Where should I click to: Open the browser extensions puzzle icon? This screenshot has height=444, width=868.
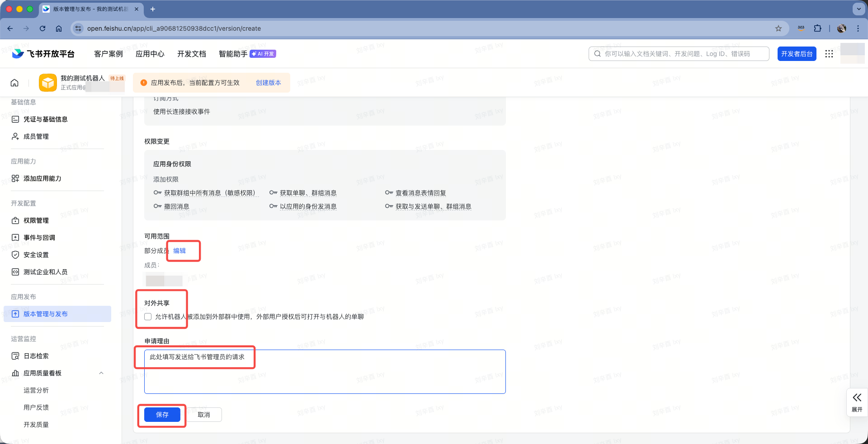click(817, 28)
